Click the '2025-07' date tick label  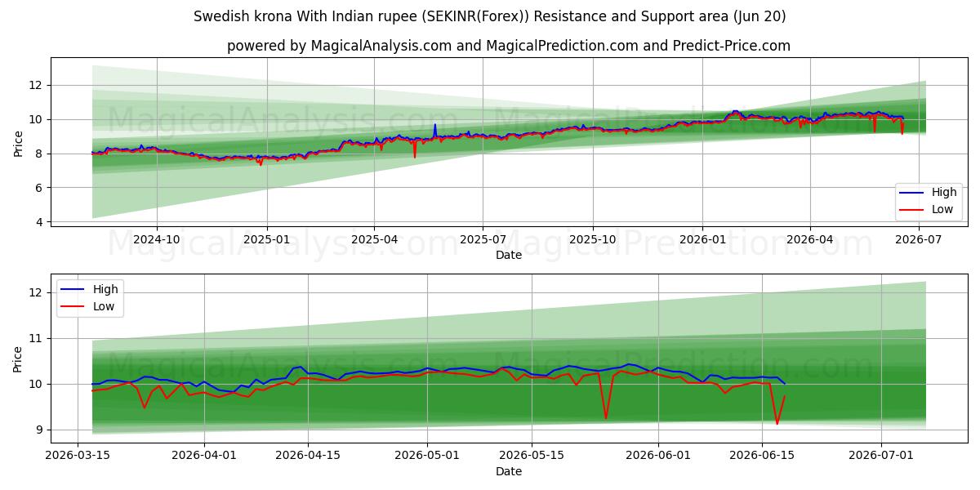tap(483, 240)
